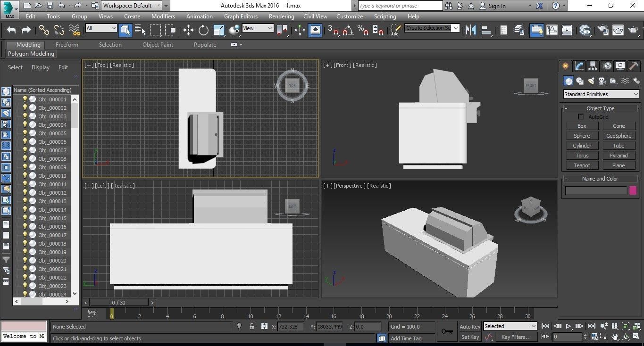
Task: Select the Undo arrow in main toolbar
Action: pyautogui.click(x=11, y=30)
